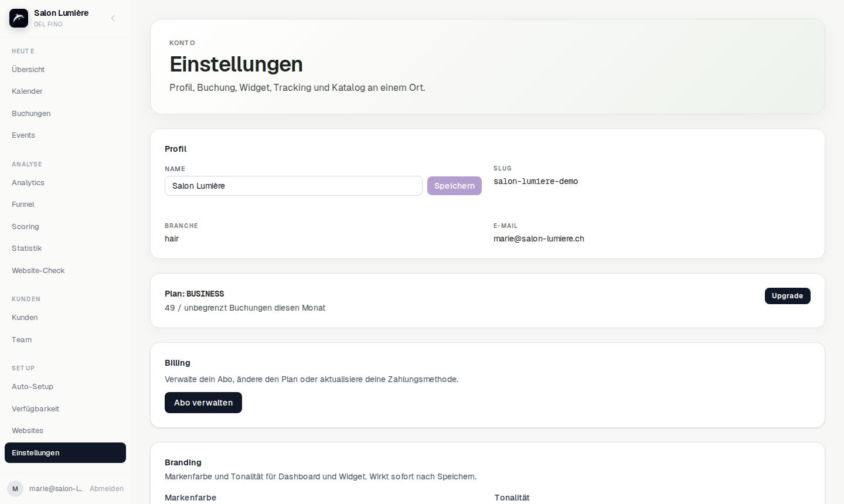Save the profile name with Speichern
The image size is (844, 504).
(x=454, y=186)
